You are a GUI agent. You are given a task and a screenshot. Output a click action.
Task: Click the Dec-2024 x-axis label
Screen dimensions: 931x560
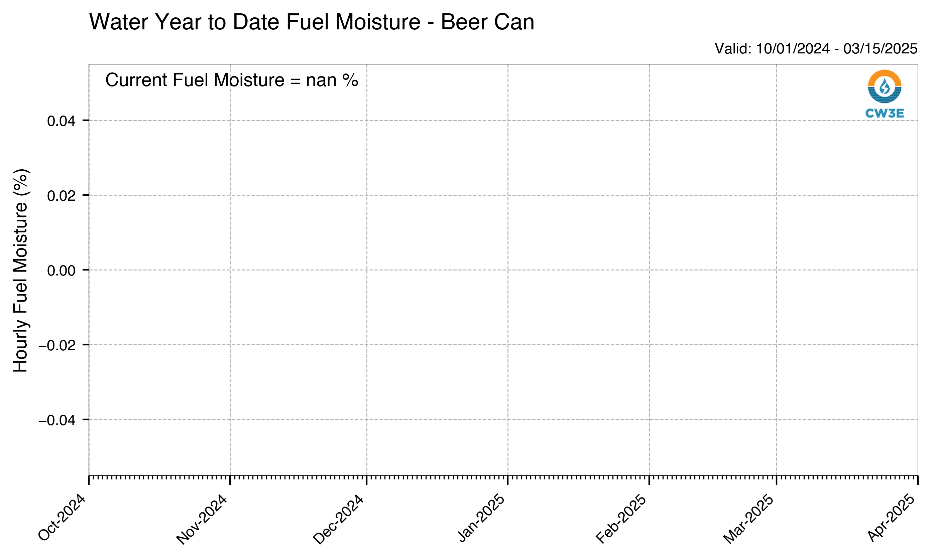[339, 519]
